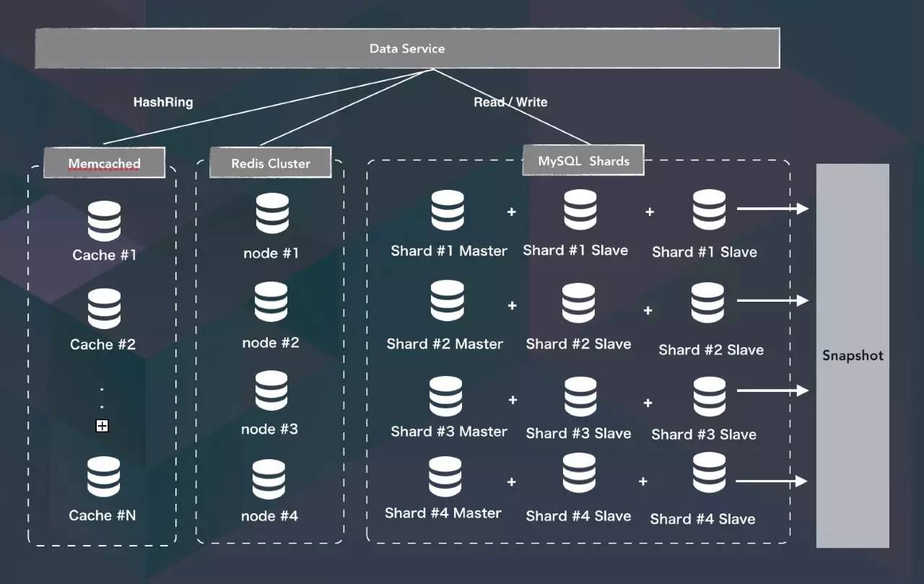The width and height of the screenshot is (924, 584).
Task: Pick Shard #1 Slave icon pointing to Snapshot
Action: [x=709, y=210]
